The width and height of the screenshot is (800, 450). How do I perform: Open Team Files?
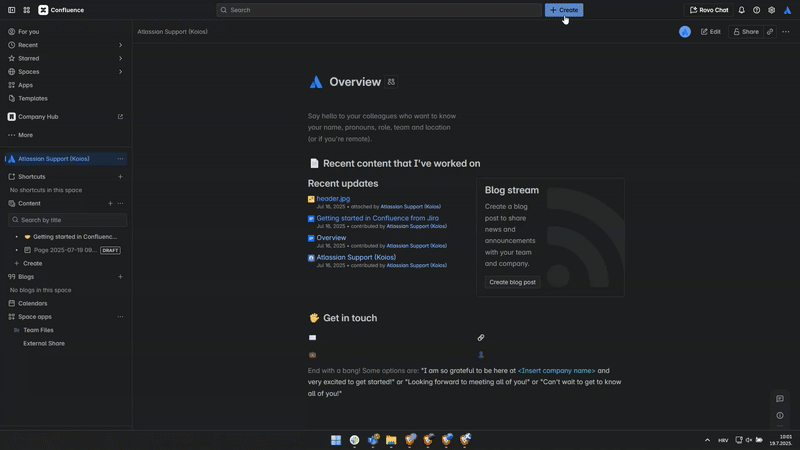(x=38, y=330)
